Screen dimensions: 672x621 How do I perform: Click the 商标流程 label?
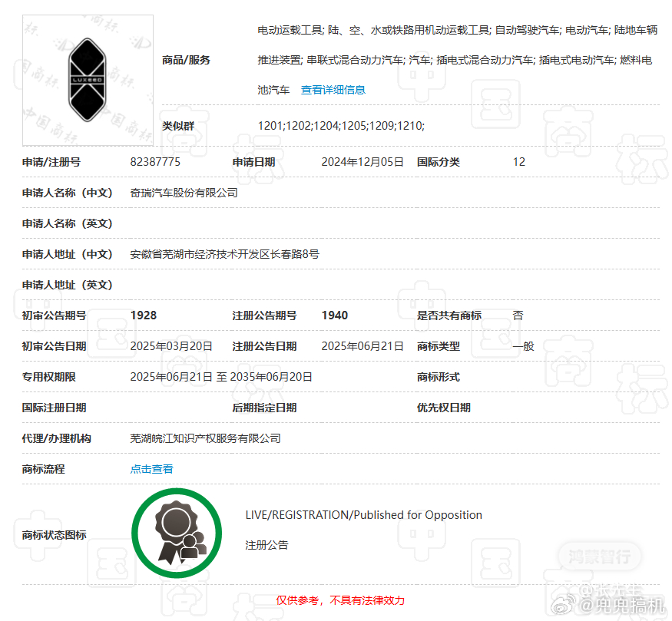click(x=43, y=469)
